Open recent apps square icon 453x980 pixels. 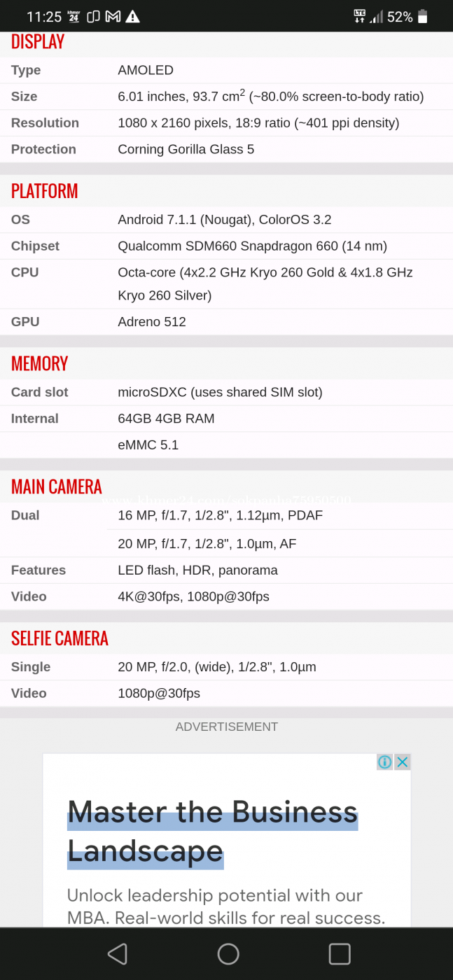point(340,953)
